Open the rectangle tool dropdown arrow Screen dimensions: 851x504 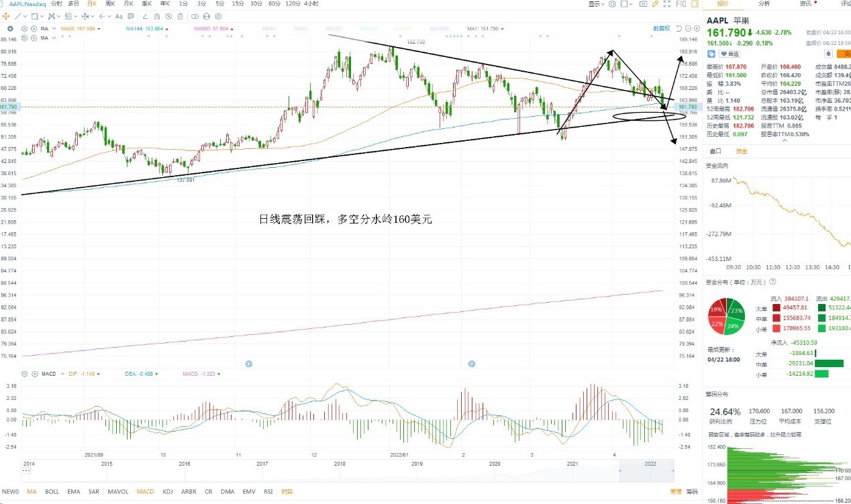point(42,16)
